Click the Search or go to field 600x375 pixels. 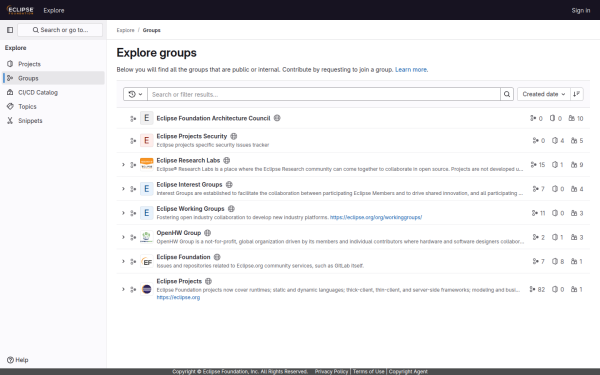click(60, 30)
